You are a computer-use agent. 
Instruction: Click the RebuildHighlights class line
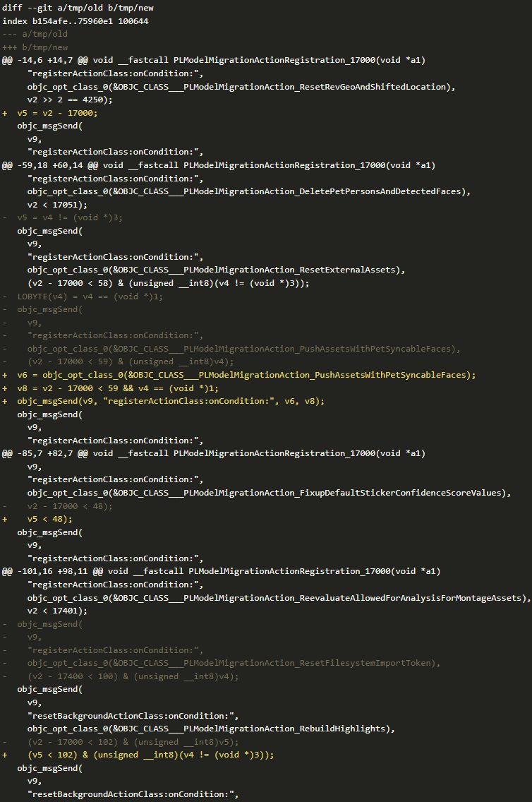coord(211,729)
